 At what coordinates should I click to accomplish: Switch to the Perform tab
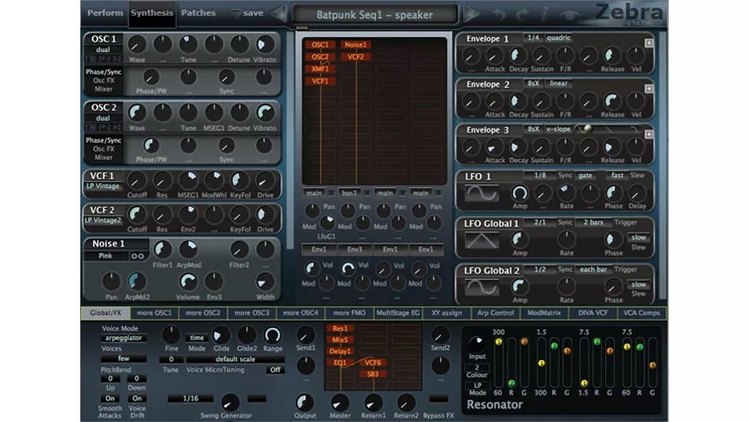(105, 13)
